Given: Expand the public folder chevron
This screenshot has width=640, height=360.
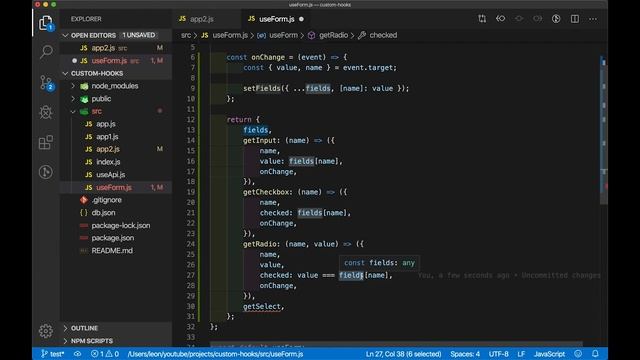Looking at the screenshot, I should 73,99.
